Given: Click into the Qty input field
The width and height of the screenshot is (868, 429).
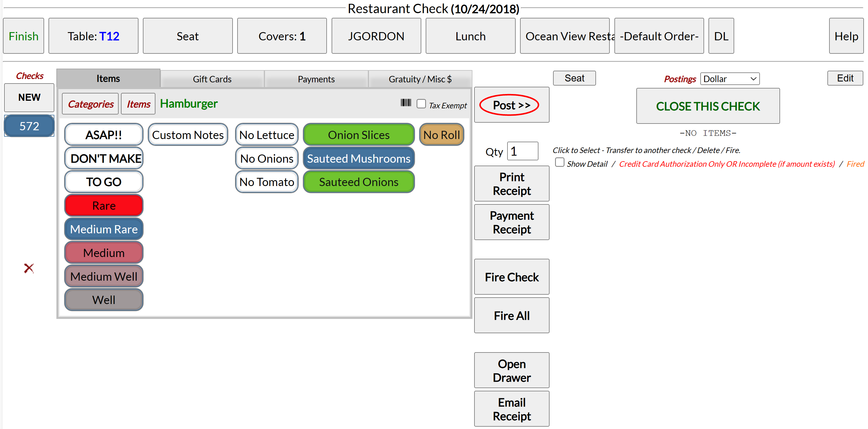Looking at the screenshot, I should point(522,151).
